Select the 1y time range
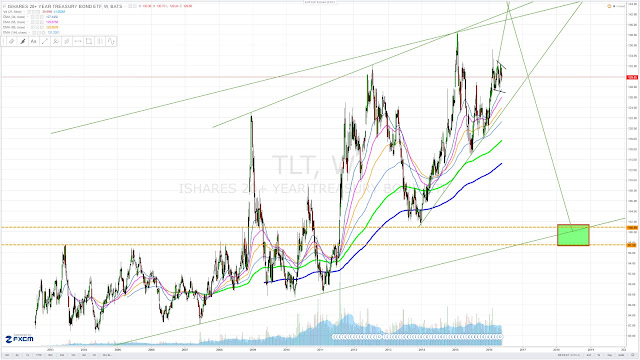This screenshot has height=360, width=640. click(28, 355)
